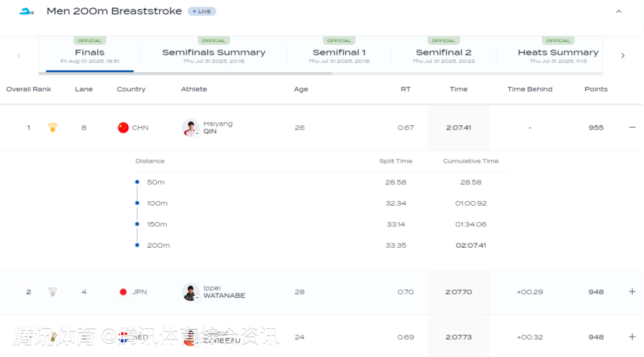Click the LIVE status badge

(x=202, y=11)
